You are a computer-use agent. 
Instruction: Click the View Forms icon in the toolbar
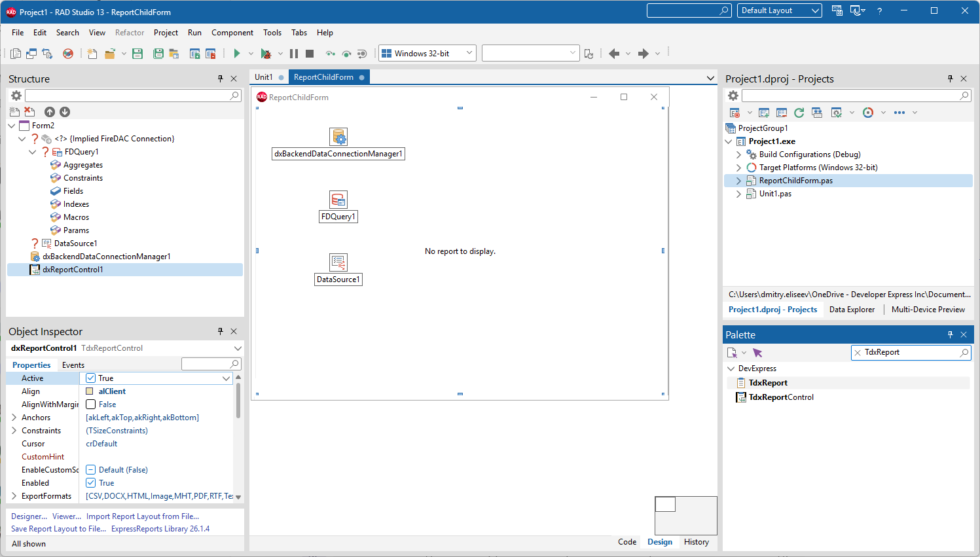click(x=31, y=54)
